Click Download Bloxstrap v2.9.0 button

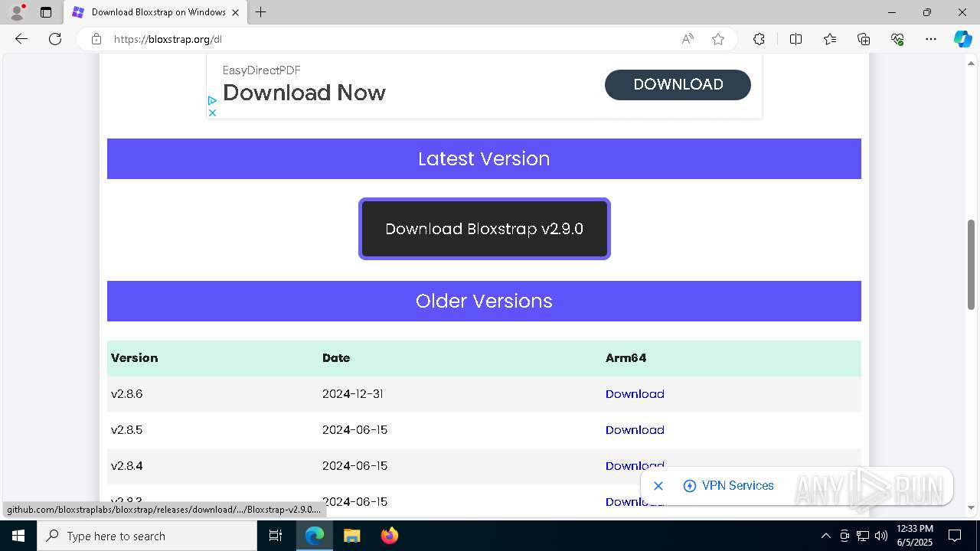click(485, 229)
